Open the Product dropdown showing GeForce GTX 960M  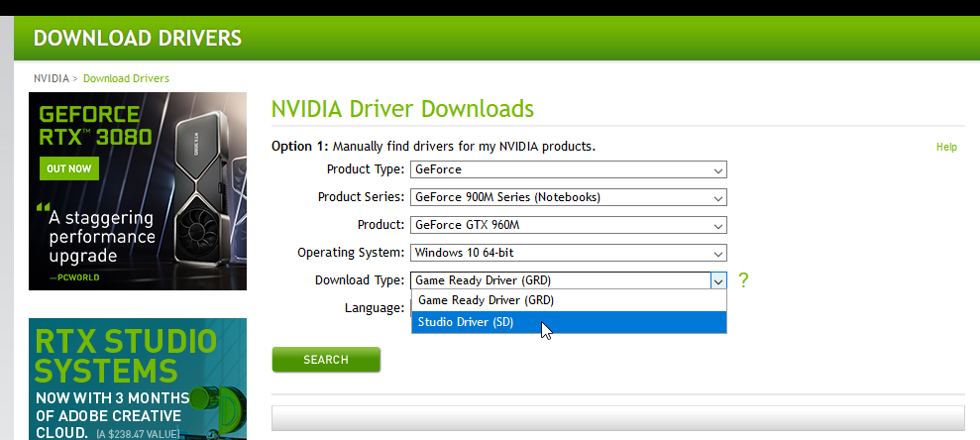[569, 225]
